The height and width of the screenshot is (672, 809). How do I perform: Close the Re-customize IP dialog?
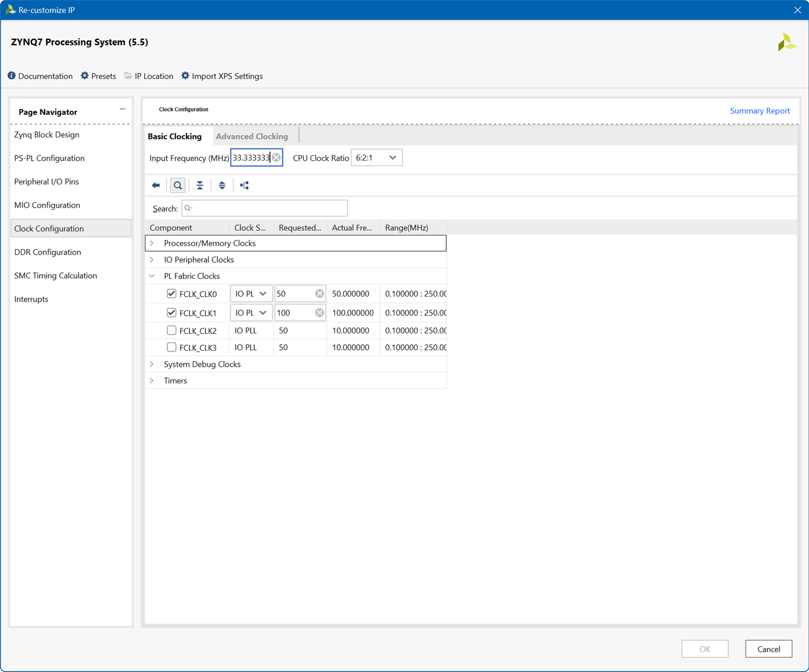(797, 10)
